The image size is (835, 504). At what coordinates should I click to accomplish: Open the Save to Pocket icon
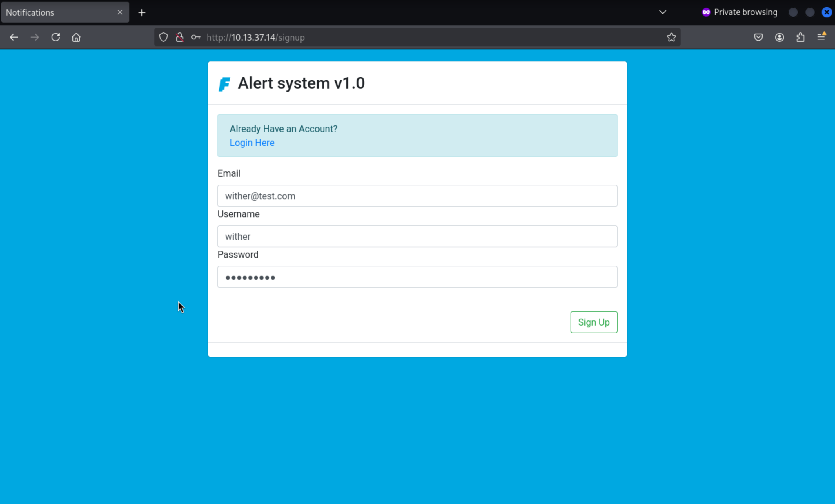coord(758,37)
